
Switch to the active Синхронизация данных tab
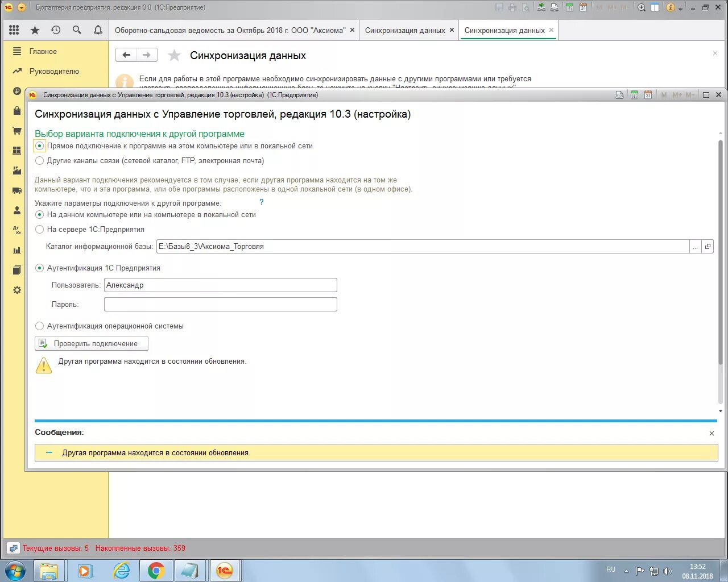pyautogui.click(x=504, y=30)
